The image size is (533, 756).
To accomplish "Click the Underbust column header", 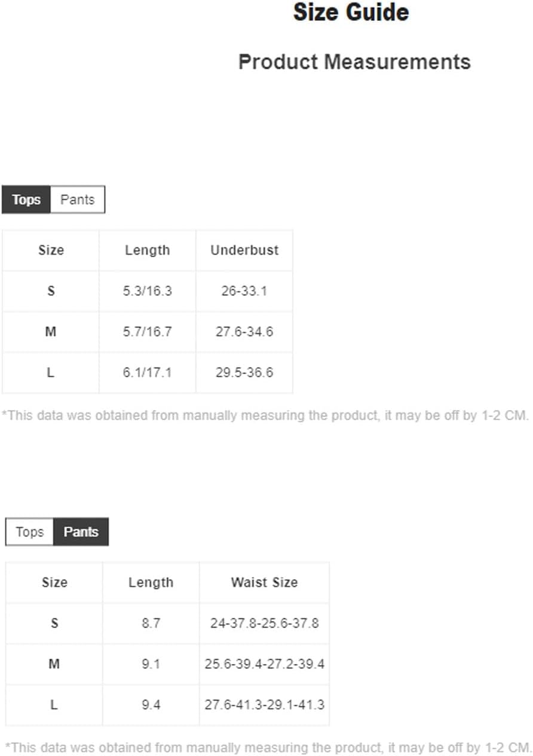I will tap(244, 250).
